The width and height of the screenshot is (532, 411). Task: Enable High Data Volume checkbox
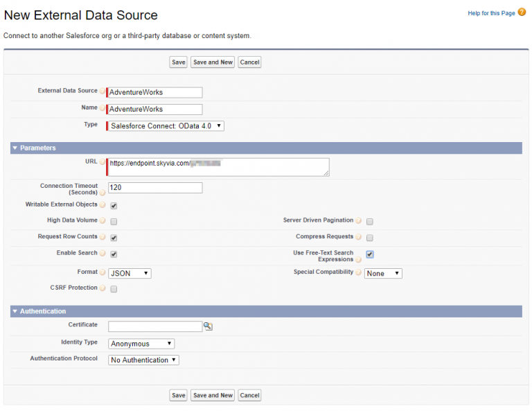click(114, 222)
